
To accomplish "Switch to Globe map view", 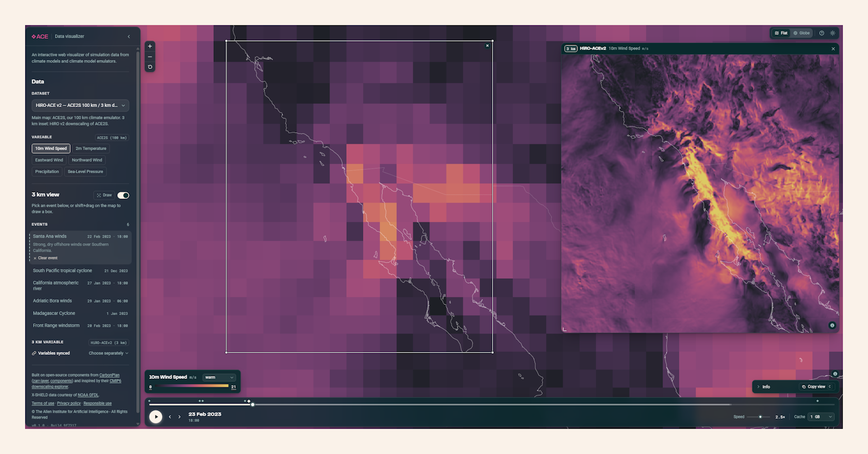I will click(x=801, y=33).
